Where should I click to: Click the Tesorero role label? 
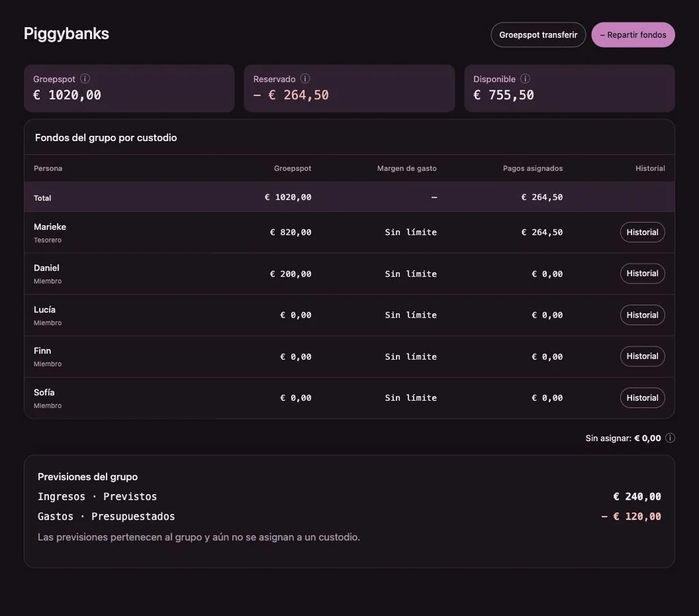pos(48,240)
